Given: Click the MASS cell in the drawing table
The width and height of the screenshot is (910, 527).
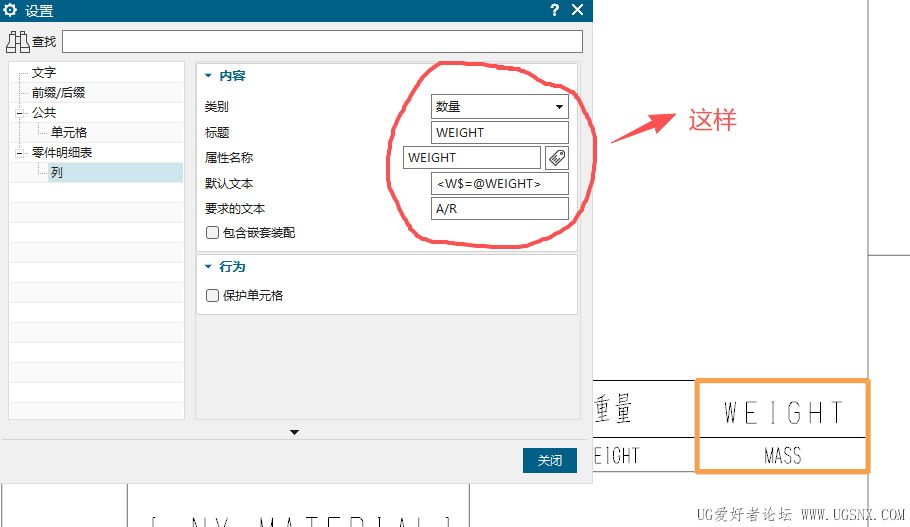Looking at the screenshot, I should [782, 454].
